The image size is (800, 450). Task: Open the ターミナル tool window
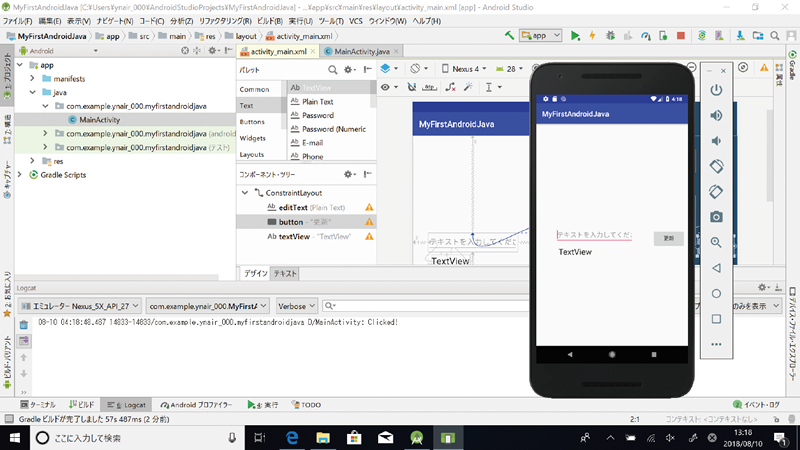pos(38,405)
